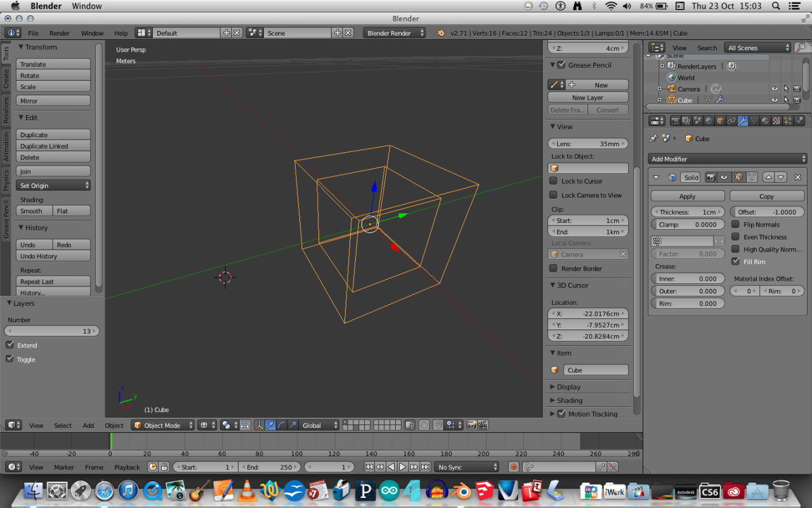812x508 pixels.
Task: Enable the rotate manipulator in the viewport header
Action: pos(281,425)
